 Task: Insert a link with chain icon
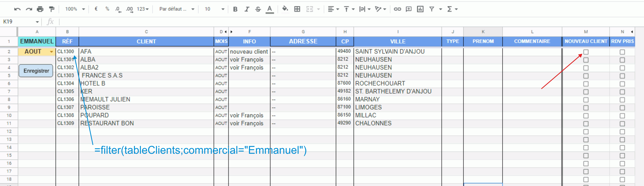[x=397, y=9]
